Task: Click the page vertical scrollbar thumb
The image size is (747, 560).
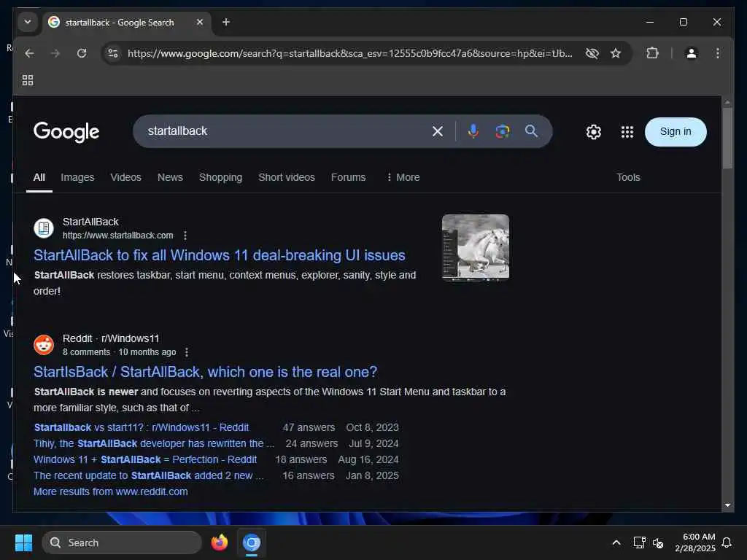Action: (x=727, y=138)
